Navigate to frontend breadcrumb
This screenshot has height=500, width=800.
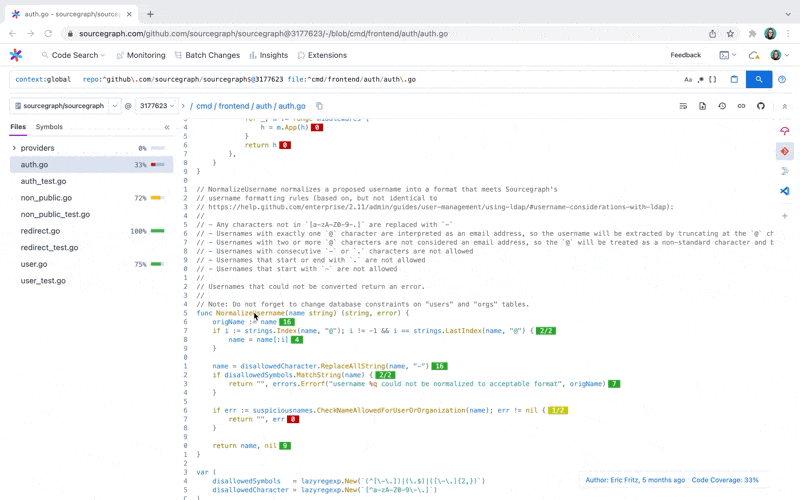[x=234, y=106]
